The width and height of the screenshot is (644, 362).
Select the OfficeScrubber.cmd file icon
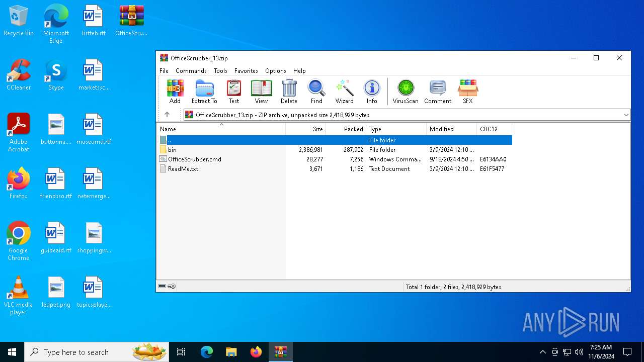tap(163, 159)
